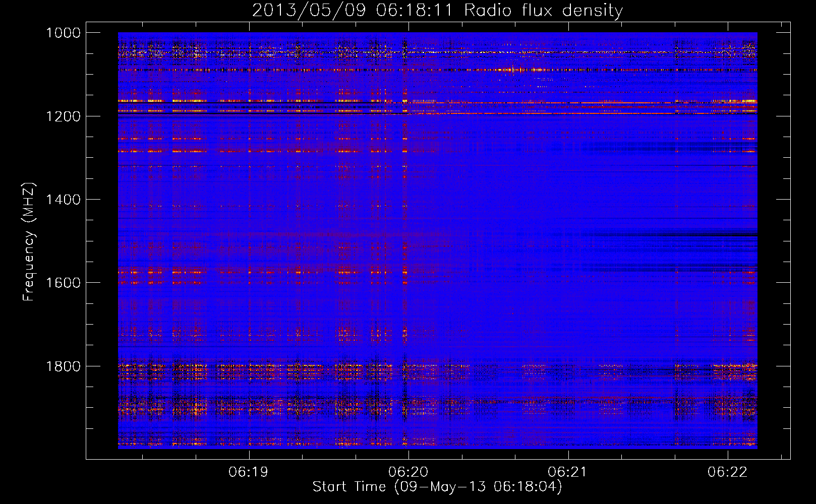The width and height of the screenshot is (816, 504).
Task: Click the 1200 frequency axis label
Action: pyautogui.click(x=63, y=116)
